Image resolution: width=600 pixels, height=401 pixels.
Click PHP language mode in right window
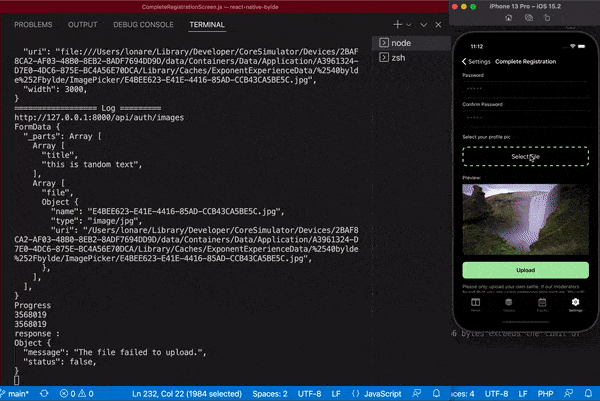coord(545,393)
